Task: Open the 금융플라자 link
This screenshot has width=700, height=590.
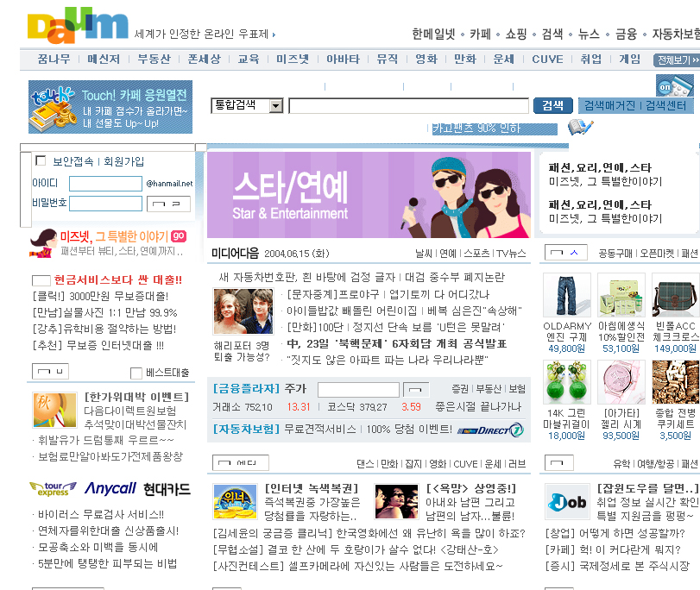Action: coord(247,389)
